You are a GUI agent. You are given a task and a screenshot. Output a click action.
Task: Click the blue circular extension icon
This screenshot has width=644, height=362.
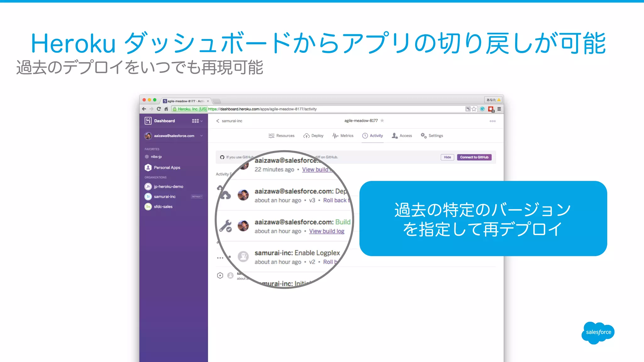pyautogui.click(x=482, y=109)
